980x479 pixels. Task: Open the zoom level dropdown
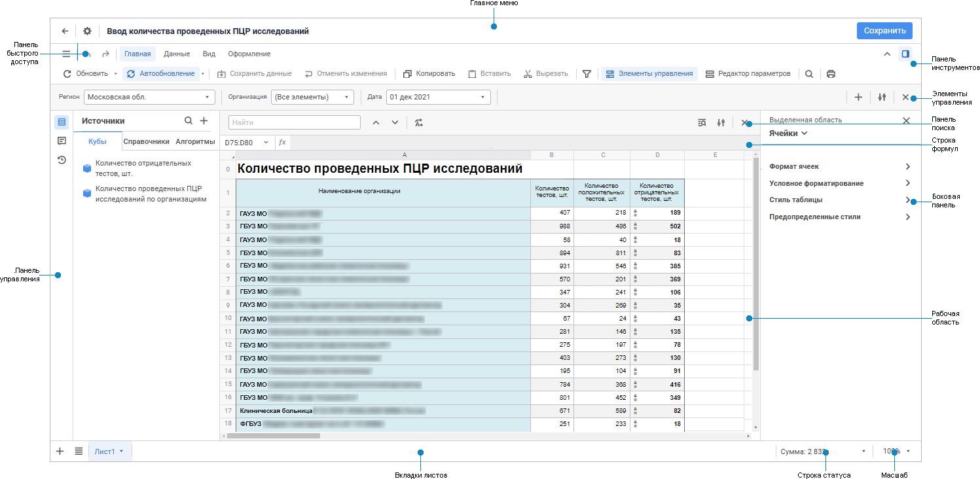[908, 452]
